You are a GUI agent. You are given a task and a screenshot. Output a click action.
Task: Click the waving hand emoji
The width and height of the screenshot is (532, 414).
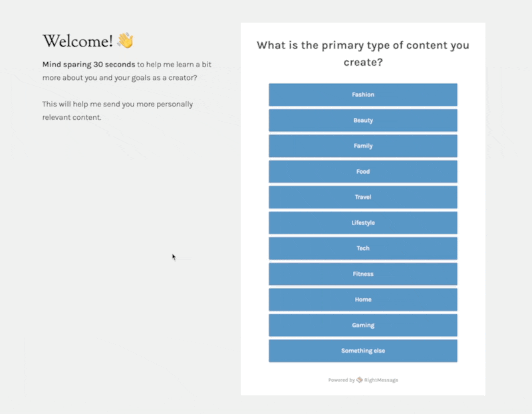(125, 41)
